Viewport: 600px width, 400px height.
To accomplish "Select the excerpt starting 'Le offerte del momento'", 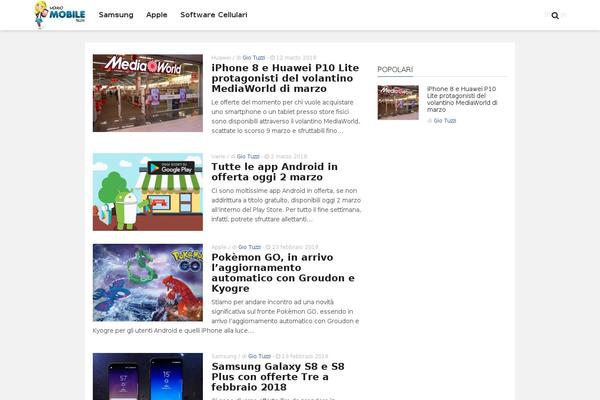I will (x=285, y=116).
